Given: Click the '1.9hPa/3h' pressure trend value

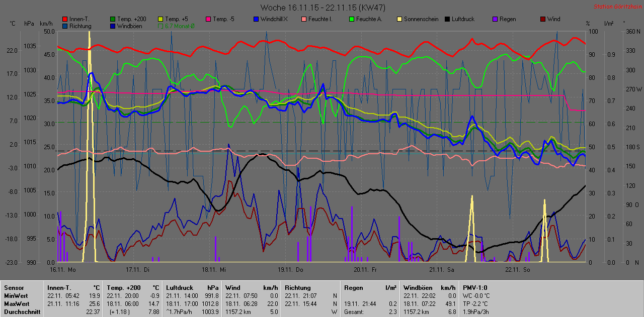Looking at the screenshot, I should (476, 312).
